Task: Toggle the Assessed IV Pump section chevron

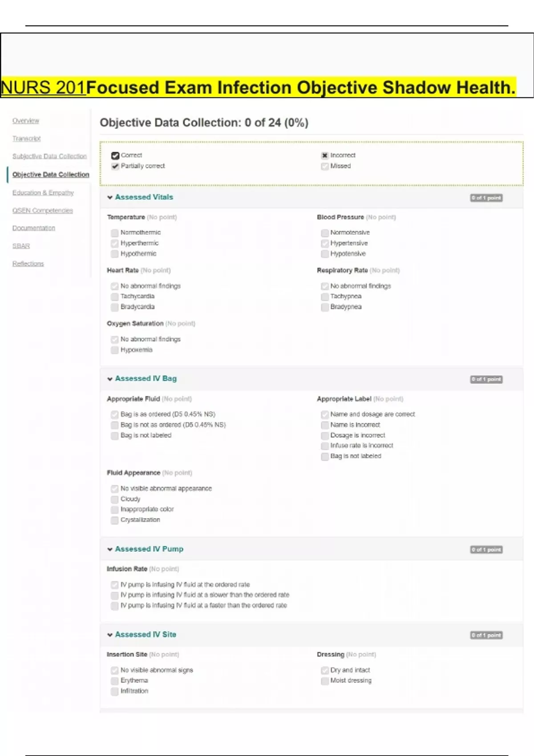Action: coord(110,550)
